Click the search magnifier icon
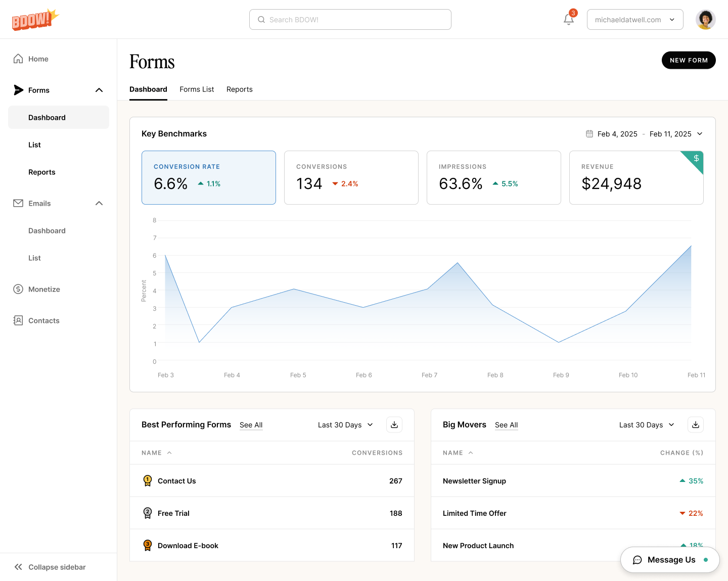Viewport: 728px width, 581px height. 261,20
